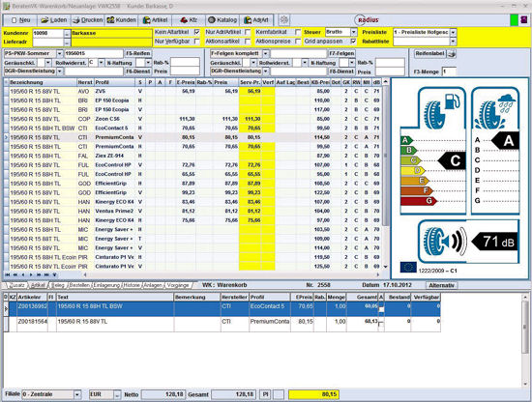Click the F7-Felgen button
The image size is (532, 402).
(341, 53)
